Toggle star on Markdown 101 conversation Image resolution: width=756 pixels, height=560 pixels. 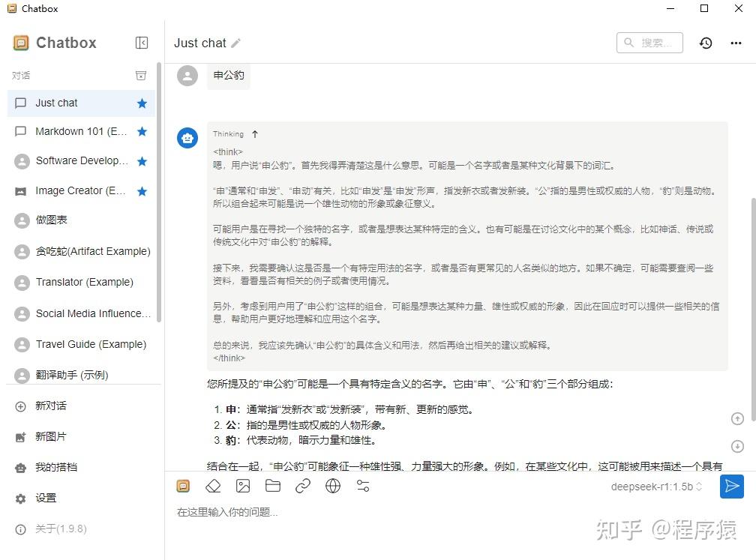click(142, 132)
